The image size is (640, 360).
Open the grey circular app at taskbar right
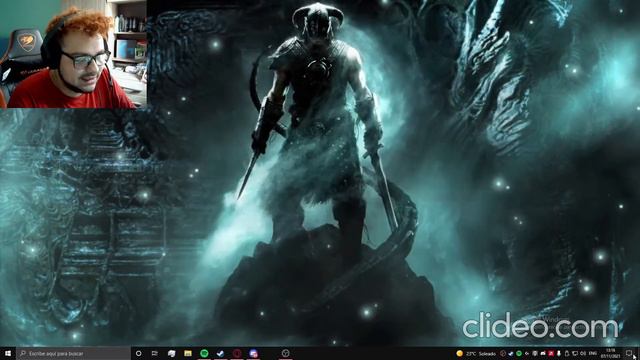[286, 353]
